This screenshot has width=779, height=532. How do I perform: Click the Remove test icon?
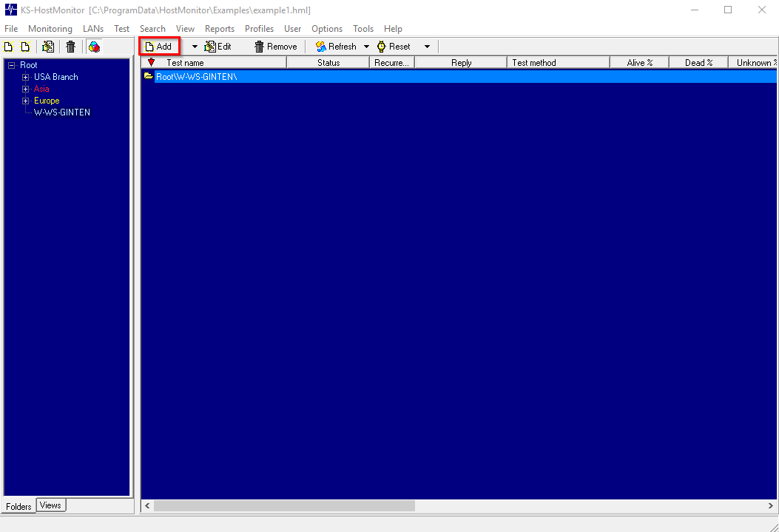(x=274, y=46)
